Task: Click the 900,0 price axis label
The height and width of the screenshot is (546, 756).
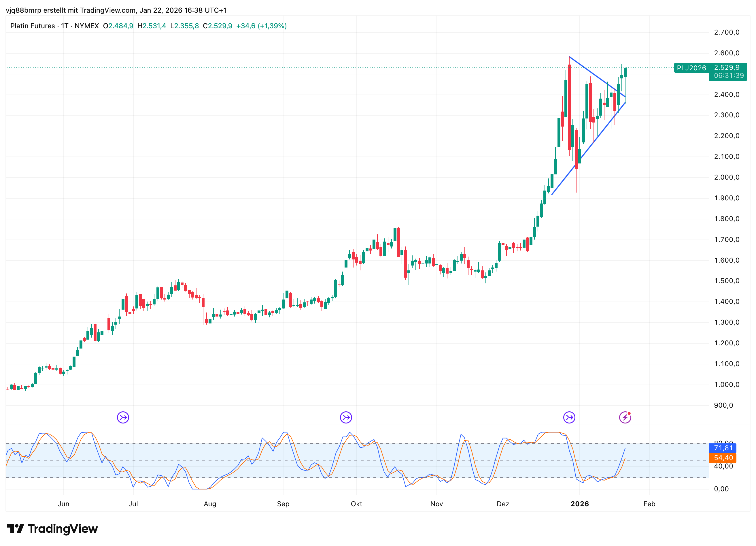Action: (723, 405)
